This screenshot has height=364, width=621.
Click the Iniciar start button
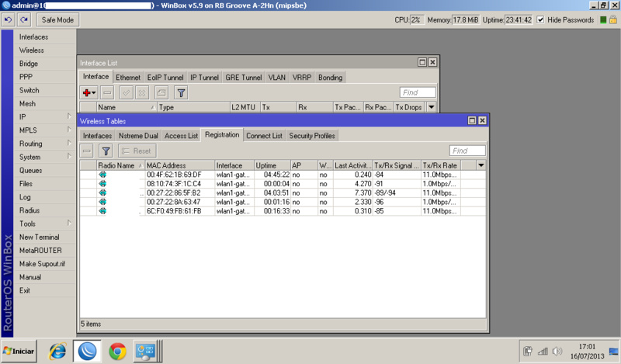pos(19,351)
